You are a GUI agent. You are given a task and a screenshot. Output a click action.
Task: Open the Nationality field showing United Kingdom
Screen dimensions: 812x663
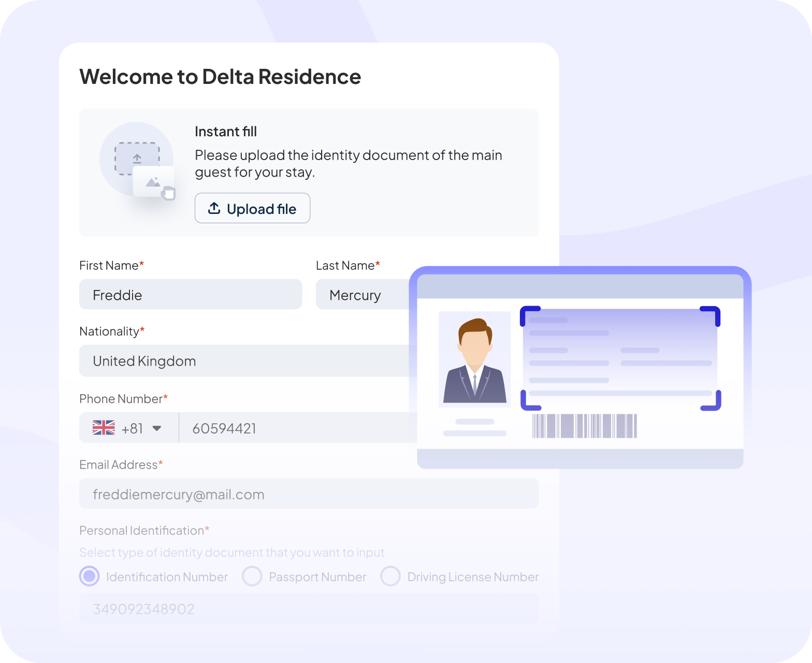tap(249, 361)
